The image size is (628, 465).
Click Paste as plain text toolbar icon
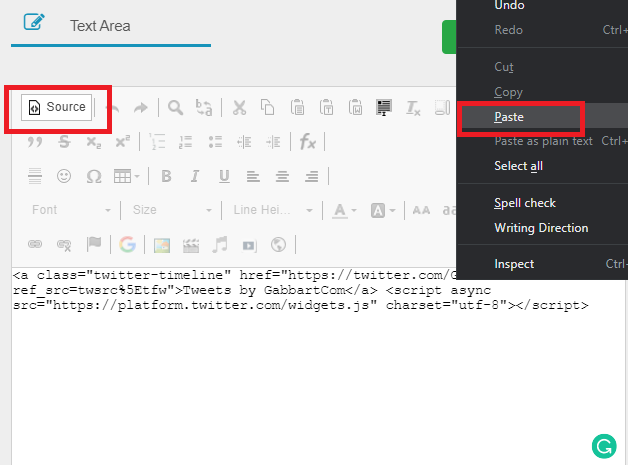pos(326,108)
